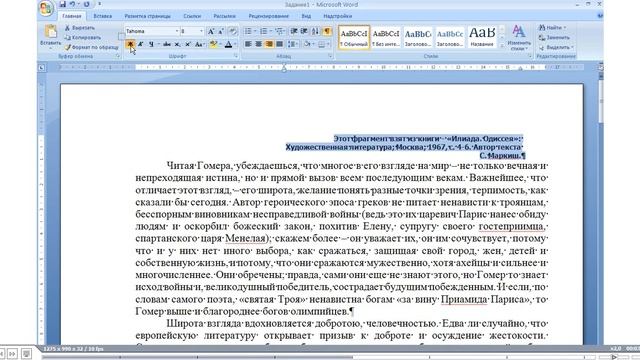The width and height of the screenshot is (640, 360).
Task: Toggle bold (Ж) formatting
Action: pyautogui.click(x=130, y=44)
